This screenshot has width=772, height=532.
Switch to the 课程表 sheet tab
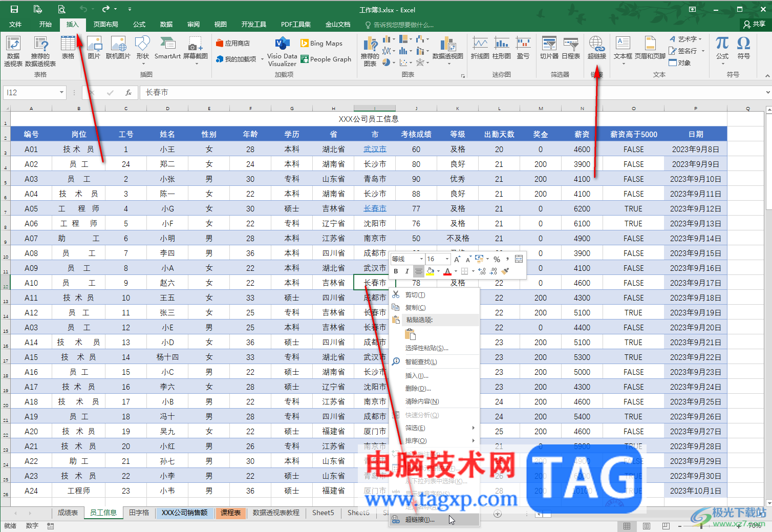[x=231, y=513]
